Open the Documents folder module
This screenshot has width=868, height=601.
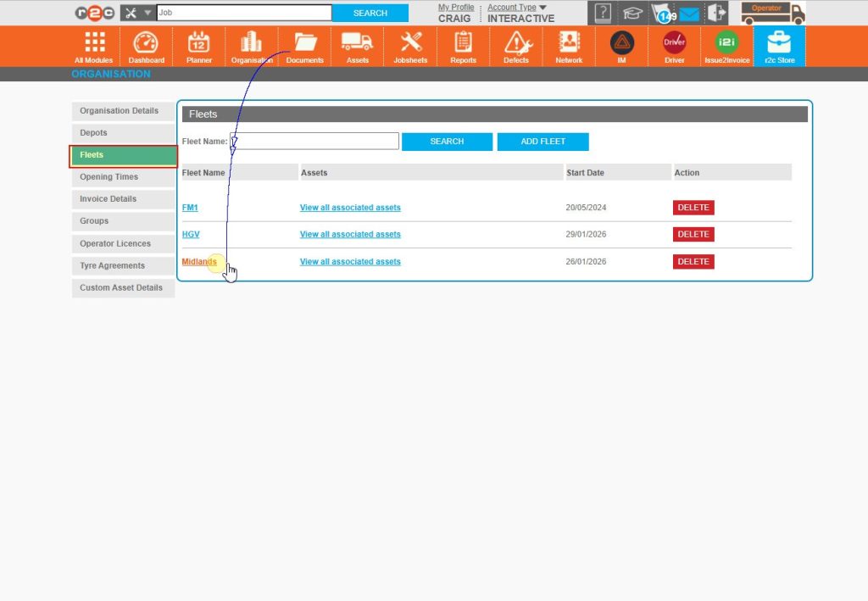point(304,47)
